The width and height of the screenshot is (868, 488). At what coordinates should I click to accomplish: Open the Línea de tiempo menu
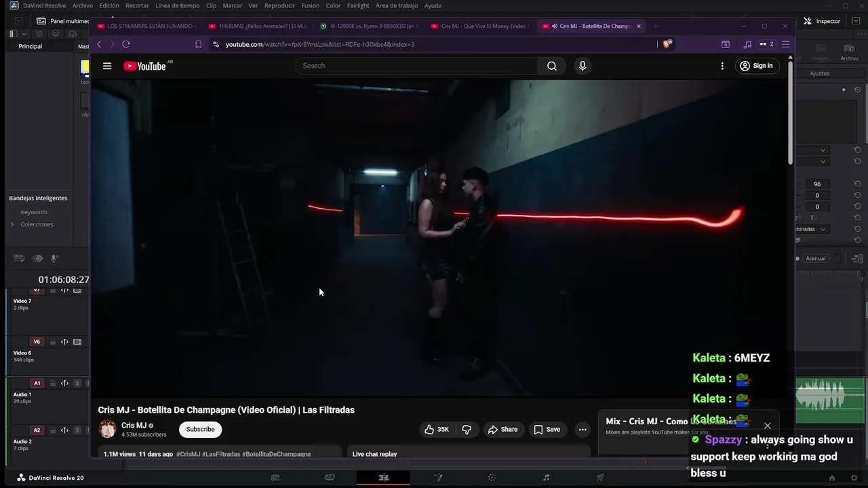tap(178, 5)
